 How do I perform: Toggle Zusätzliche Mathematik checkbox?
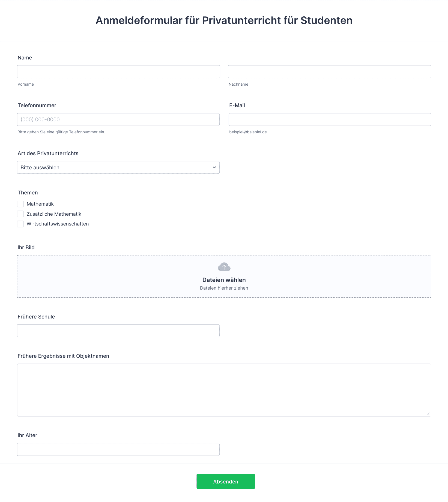click(20, 214)
